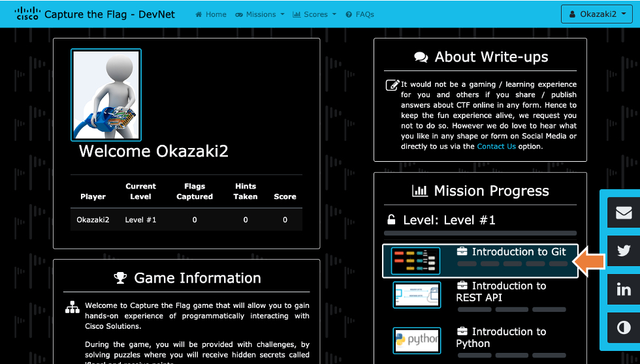Expand the Missions dropdown menu
Viewport: 640px width, 364px height.
(260, 14)
